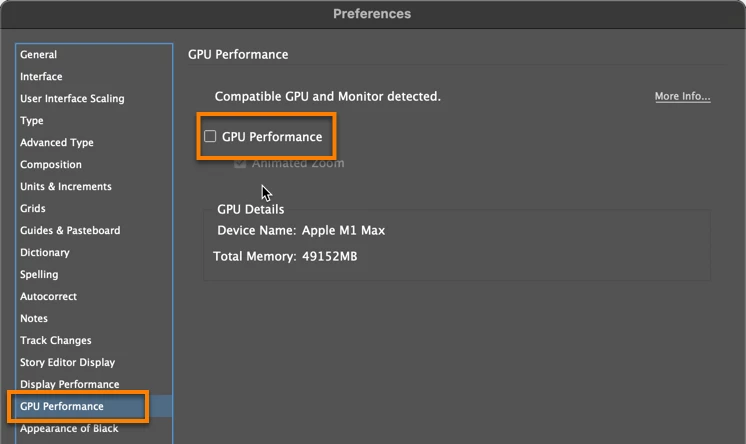
Task: Open Spelling preferences
Action: [39, 275]
